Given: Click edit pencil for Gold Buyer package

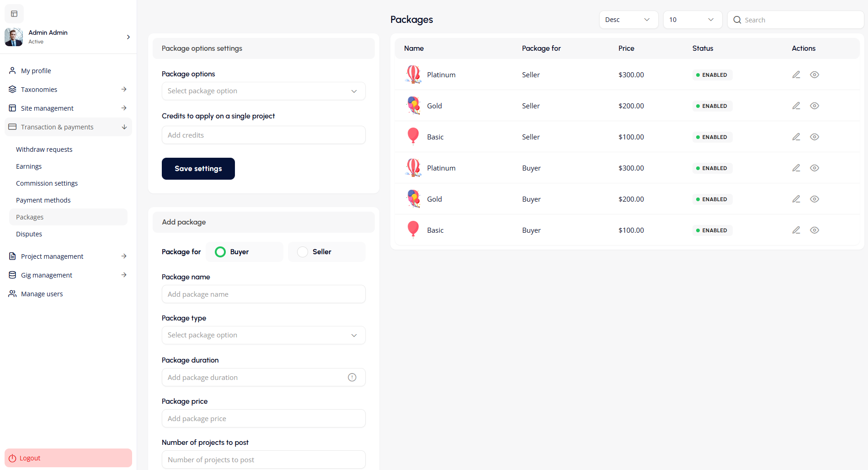Looking at the screenshot, I should pyautogui.click(x=796, y=199).
